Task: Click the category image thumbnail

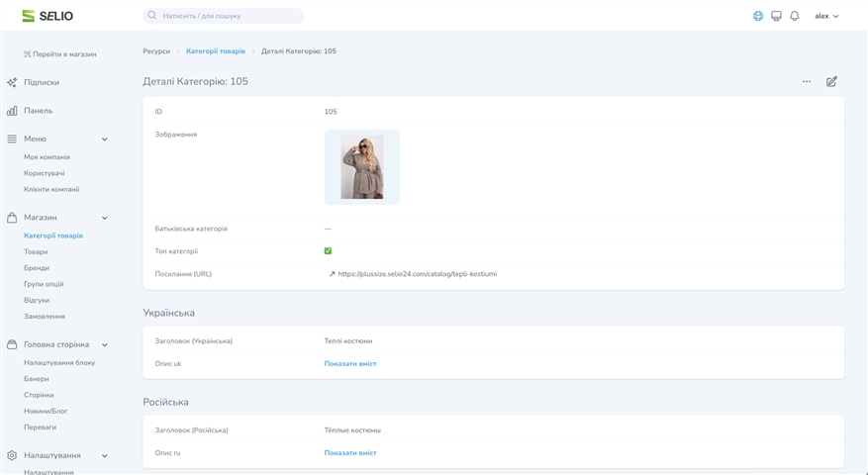Action: (361, 167)
